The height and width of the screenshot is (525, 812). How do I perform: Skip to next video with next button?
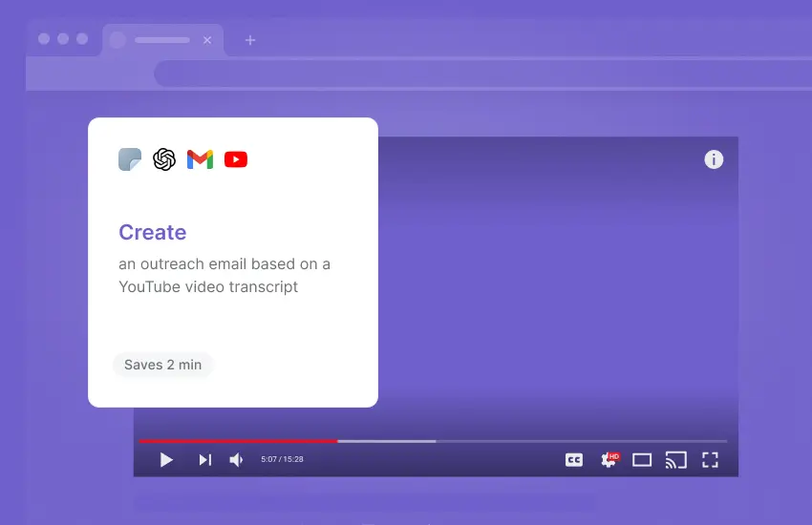coord(205,460)
